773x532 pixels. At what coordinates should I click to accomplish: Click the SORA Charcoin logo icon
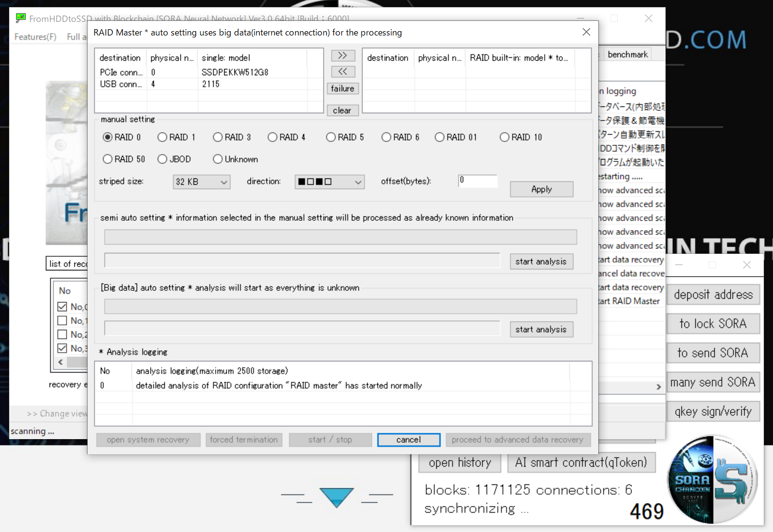(712, 479)
